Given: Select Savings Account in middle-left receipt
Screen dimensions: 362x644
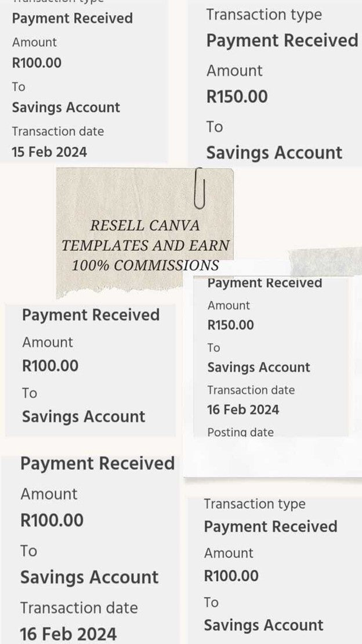Looking at the screenshot, I should pos(84,416).
